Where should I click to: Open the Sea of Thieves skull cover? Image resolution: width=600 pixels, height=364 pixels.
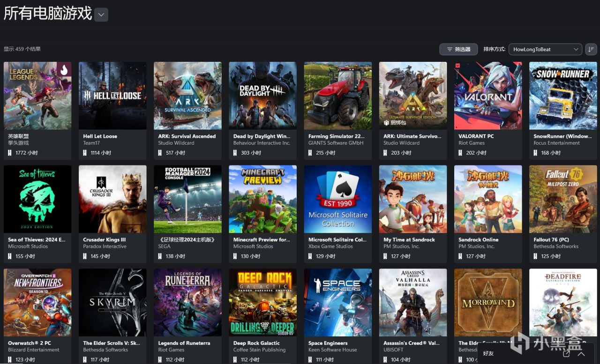(x=37, y=199)
